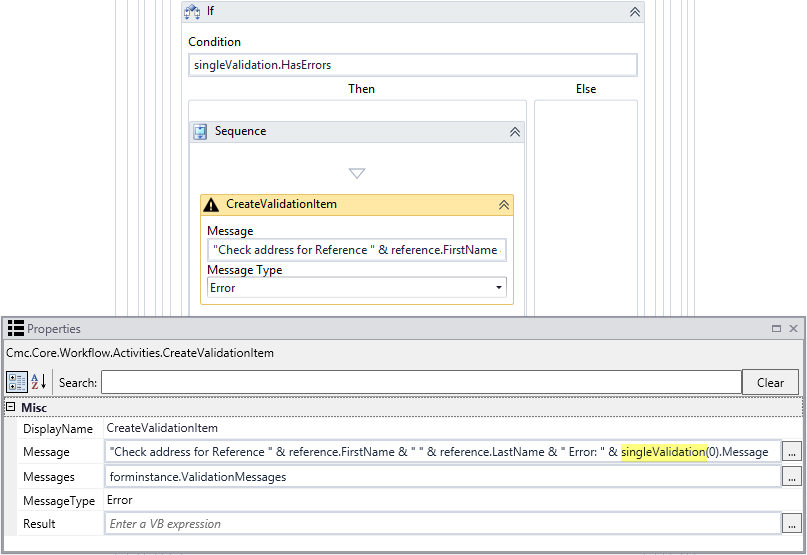Clear the properties search
The height and width of the screenshot is (555, 807).
pos(770,383)
